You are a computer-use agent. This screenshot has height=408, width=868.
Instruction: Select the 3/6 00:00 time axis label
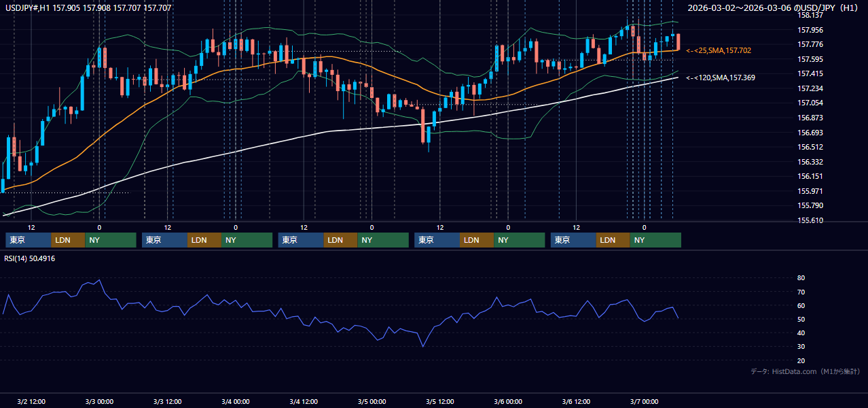click(508, 401)
